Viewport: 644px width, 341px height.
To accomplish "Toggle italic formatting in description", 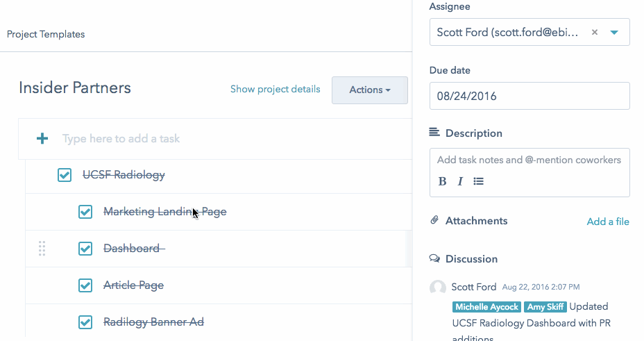I will coord(460,182).
